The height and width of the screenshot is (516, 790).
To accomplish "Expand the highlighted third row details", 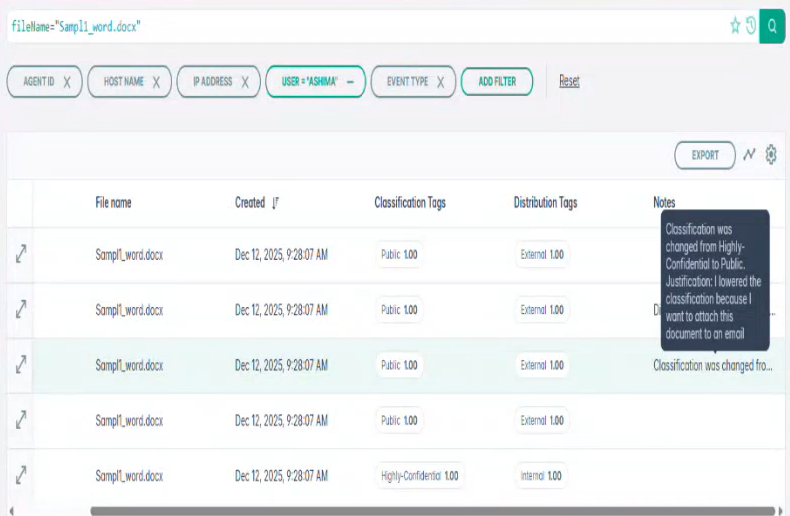I will [20, 365].
